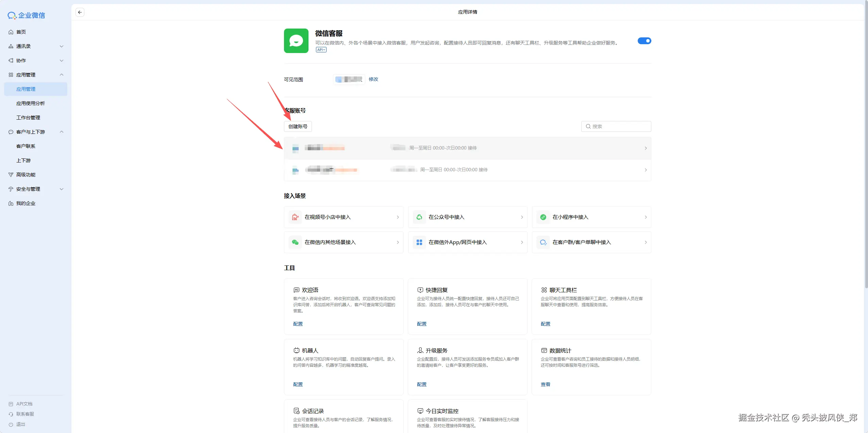
Task: Select 应用管理 submenu item
Action: pyautogui.click(x=36, y=89)
